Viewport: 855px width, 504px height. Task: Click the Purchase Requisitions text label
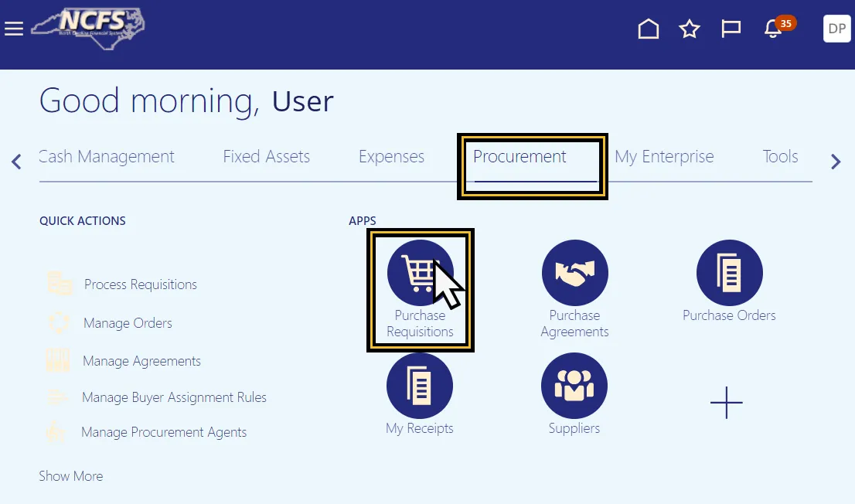(420, 323)
